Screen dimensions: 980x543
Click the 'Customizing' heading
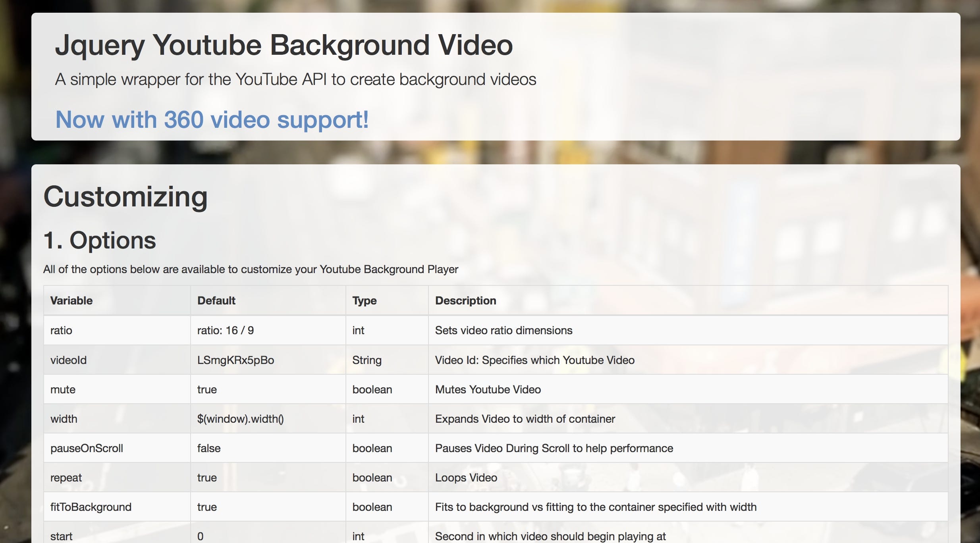pos(125,197)
